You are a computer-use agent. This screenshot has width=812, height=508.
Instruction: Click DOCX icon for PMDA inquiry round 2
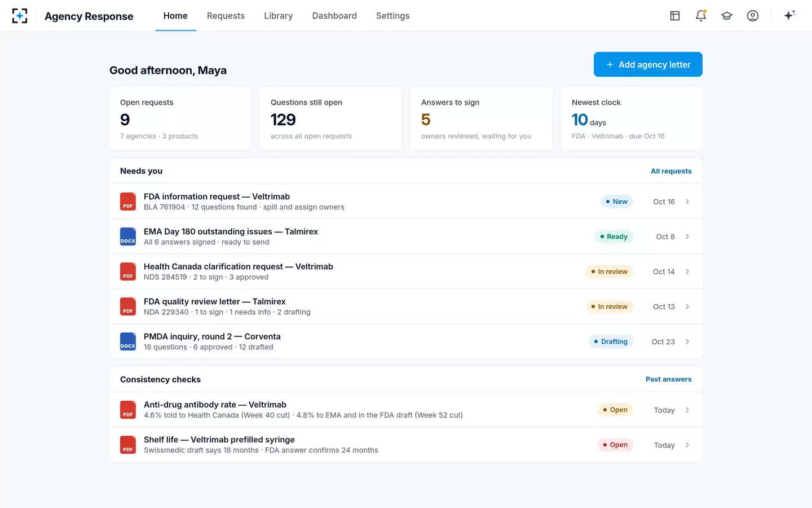tap(128, 341)
